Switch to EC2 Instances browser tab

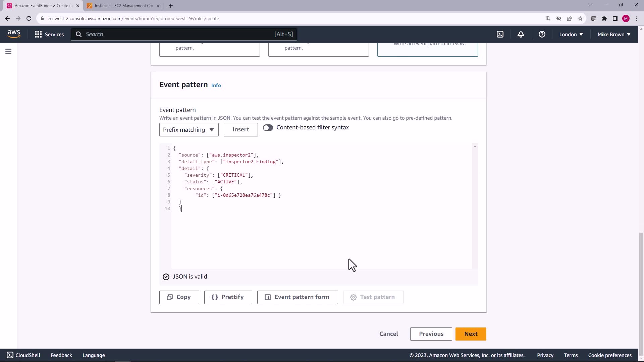click(123, 6)
